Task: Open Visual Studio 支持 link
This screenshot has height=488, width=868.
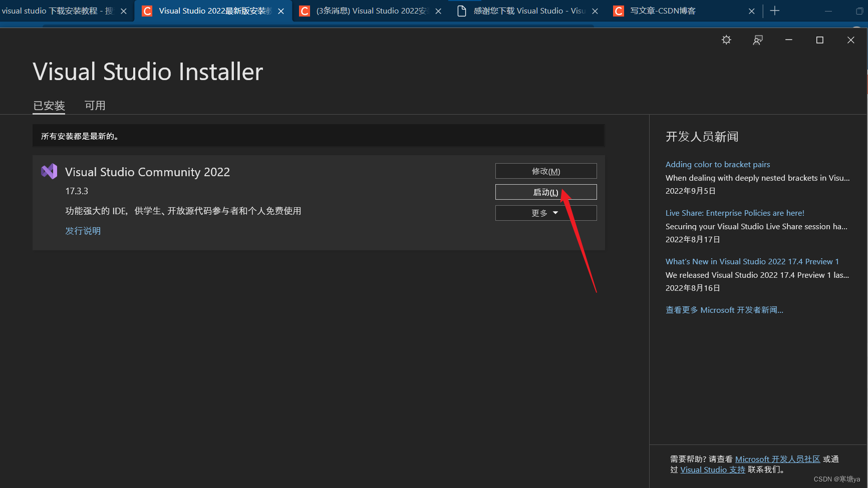Action: pyautogui.click(x=713, y=469)
